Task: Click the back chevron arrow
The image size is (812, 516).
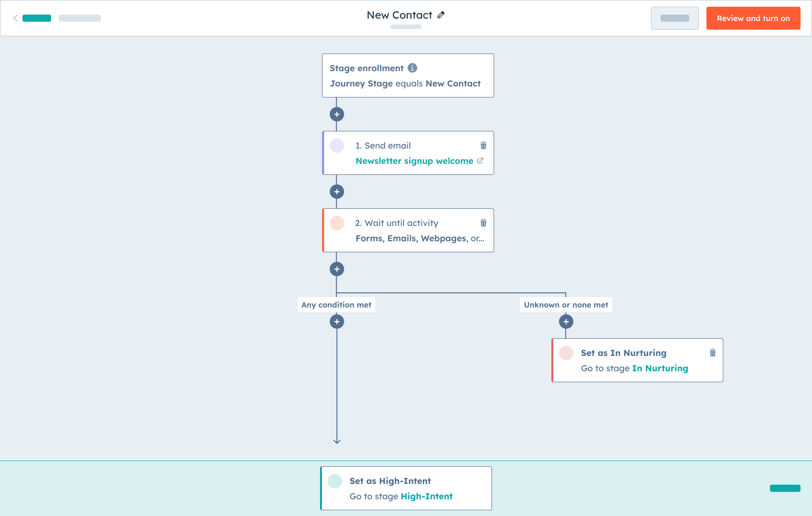Action: click(15, 18)
